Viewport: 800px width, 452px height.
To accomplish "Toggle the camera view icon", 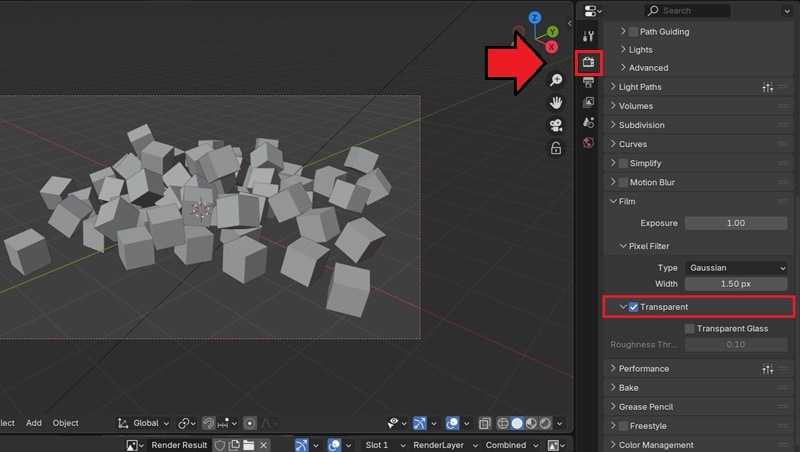I will tap(556, 125).
